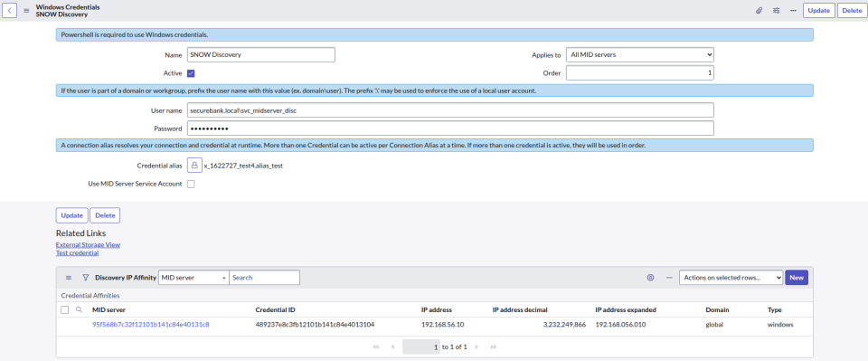Open Discovery IP Affinity list menu icon
This screenshot has height=361, width=868.
tap(69, 278)
